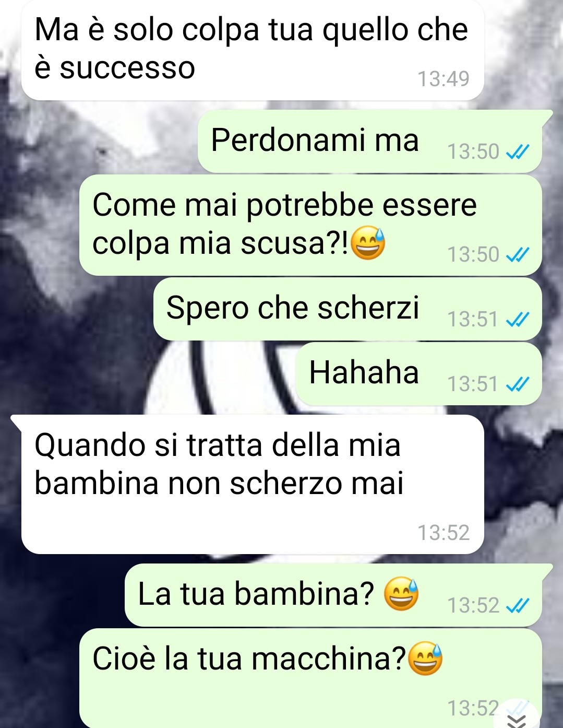Tap the read ticks on "La tua bambina?"
The width and height of the screenshot is (563, 728).
point(518,606)
